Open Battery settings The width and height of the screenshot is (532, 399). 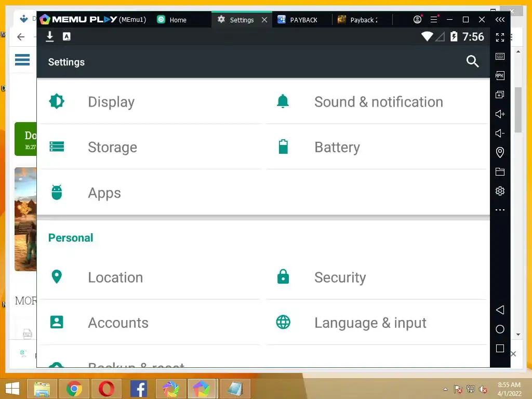point(377,147)
